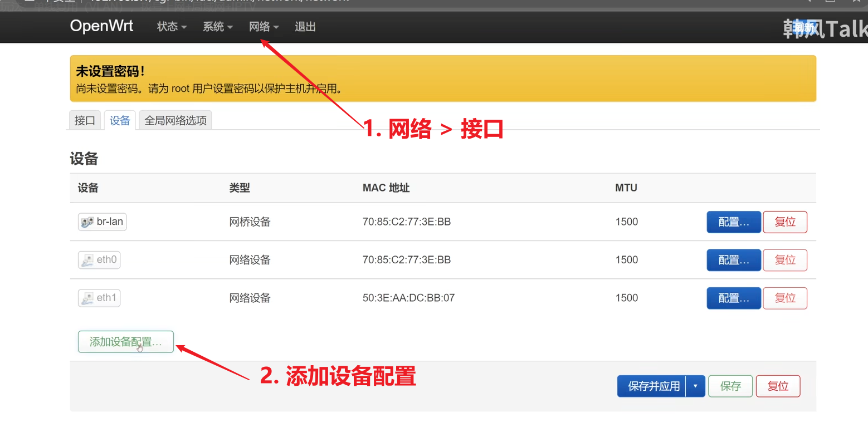Click the 未设置密码! warning heading

(110, 71)
